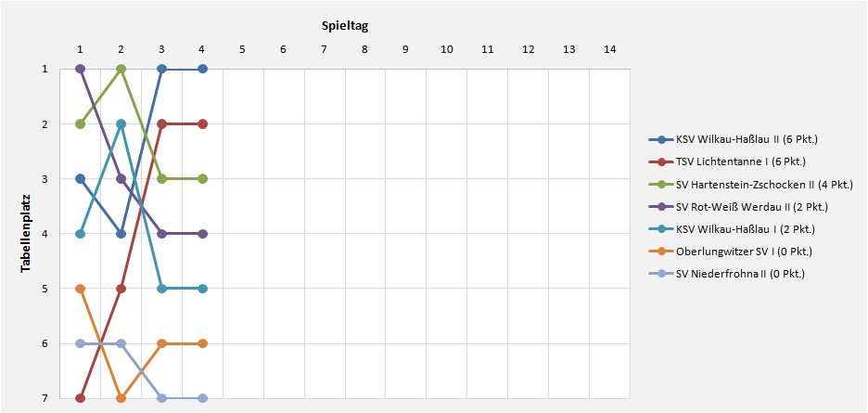The image size is (868, 413).
Task: Select Oberlungwitzer SV I legend entry
Action: coord(730,252)
